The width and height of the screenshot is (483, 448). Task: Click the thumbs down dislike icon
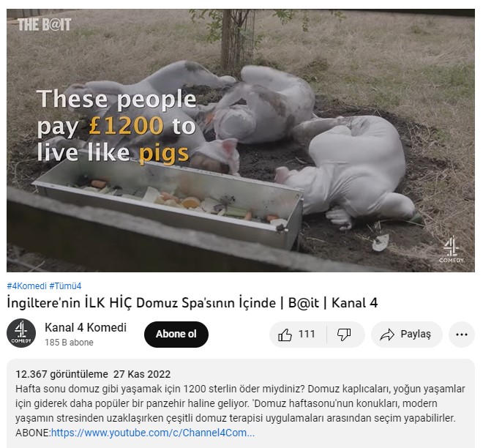(x=343, y=334)
